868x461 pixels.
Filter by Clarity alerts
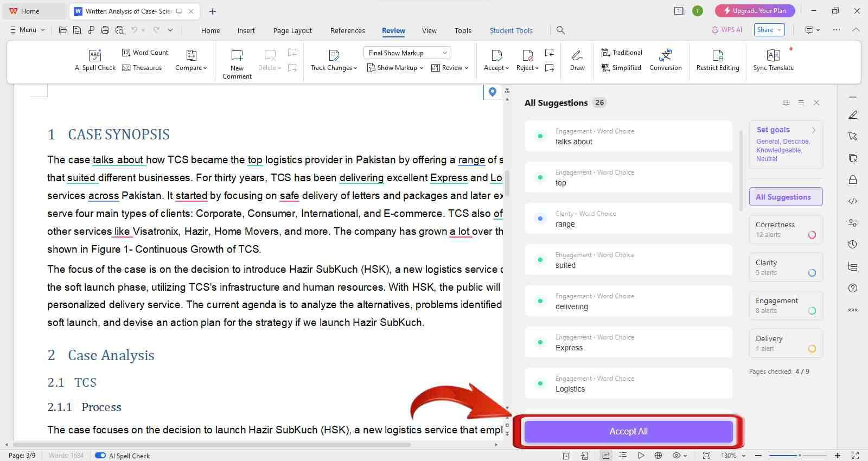point(786,267)
